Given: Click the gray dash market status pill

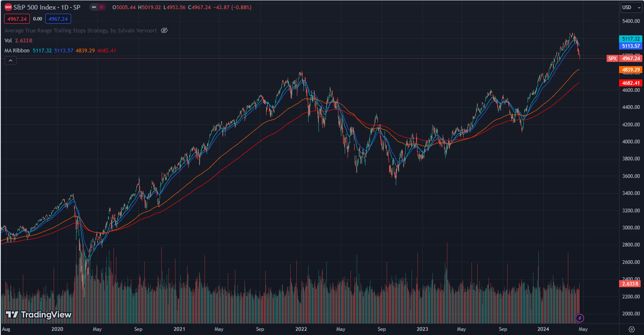Looking at the screenshot, I should pyautogui.click(x=94, y=7).
